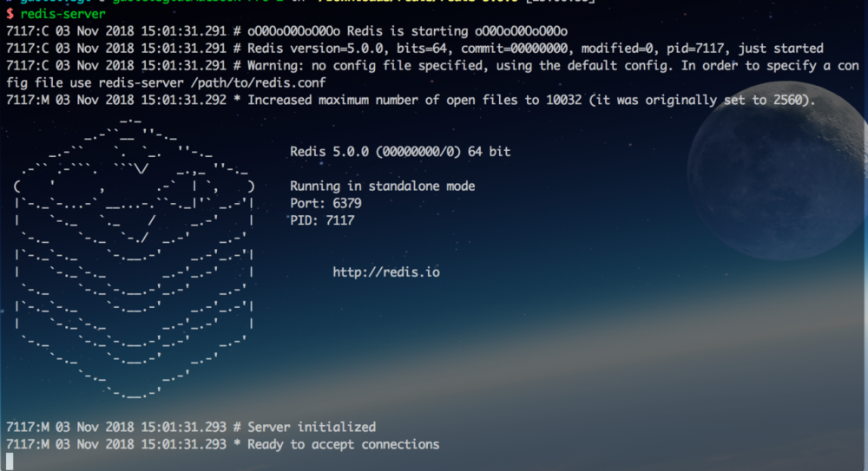
Task: Select '/path/to/redis.conf' path text
Action: pos(258,83)
